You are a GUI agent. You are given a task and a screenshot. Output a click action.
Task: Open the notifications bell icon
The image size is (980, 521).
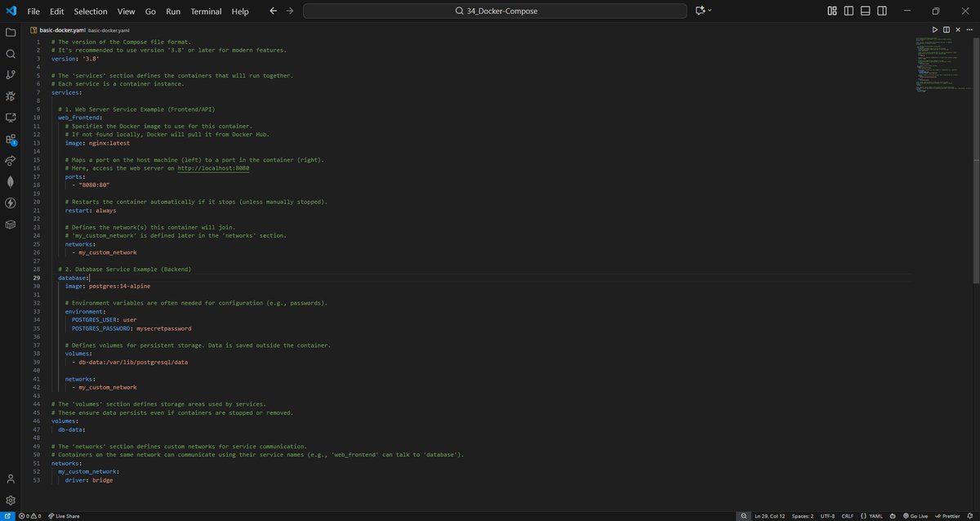point(971,516)
